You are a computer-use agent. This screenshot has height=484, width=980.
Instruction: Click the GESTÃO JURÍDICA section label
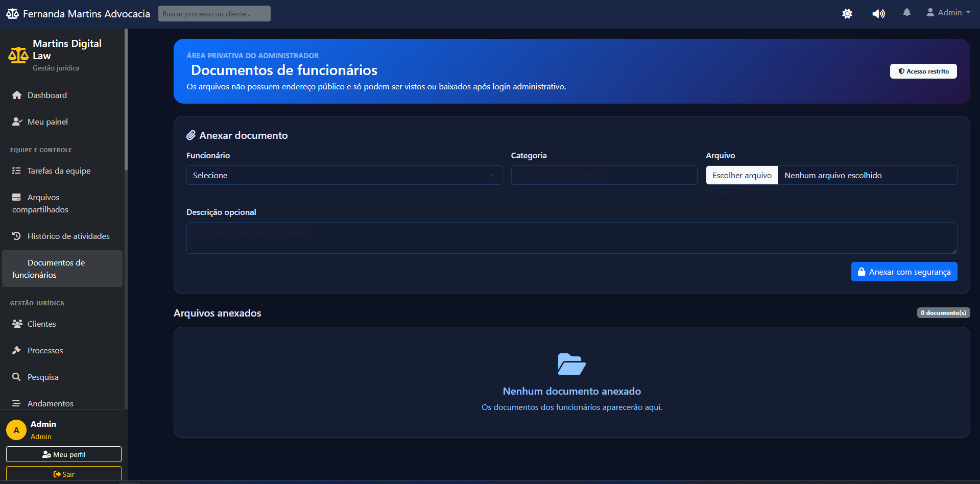(x=37, y=303)
